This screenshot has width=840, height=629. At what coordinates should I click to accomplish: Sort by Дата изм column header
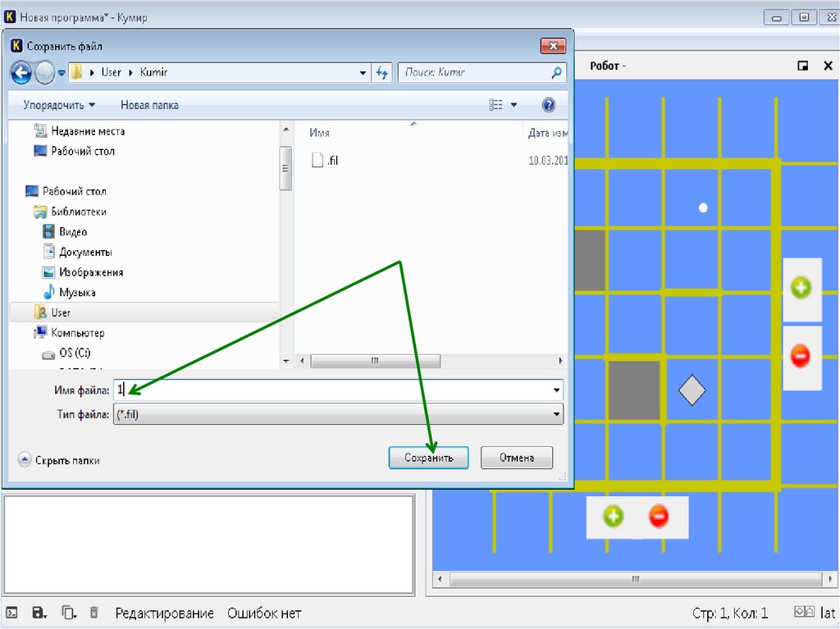[x=547, y=133]
